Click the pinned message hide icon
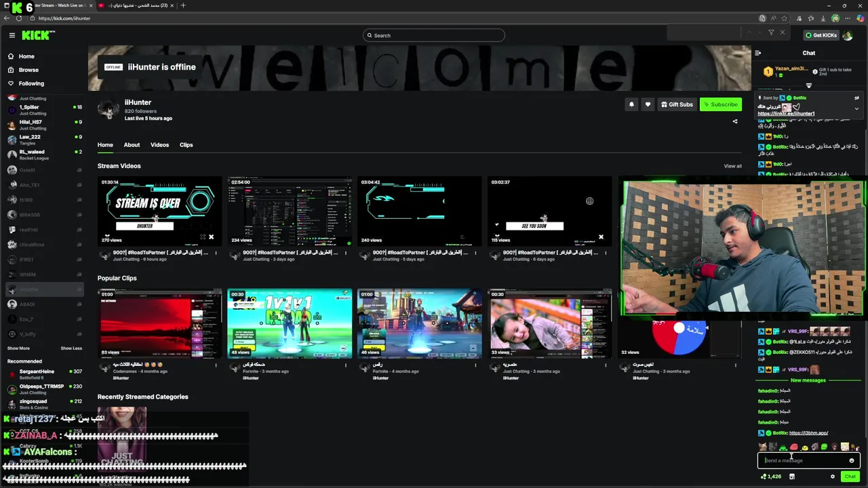Screen dimensions: 868x488 tap(856, 98)
